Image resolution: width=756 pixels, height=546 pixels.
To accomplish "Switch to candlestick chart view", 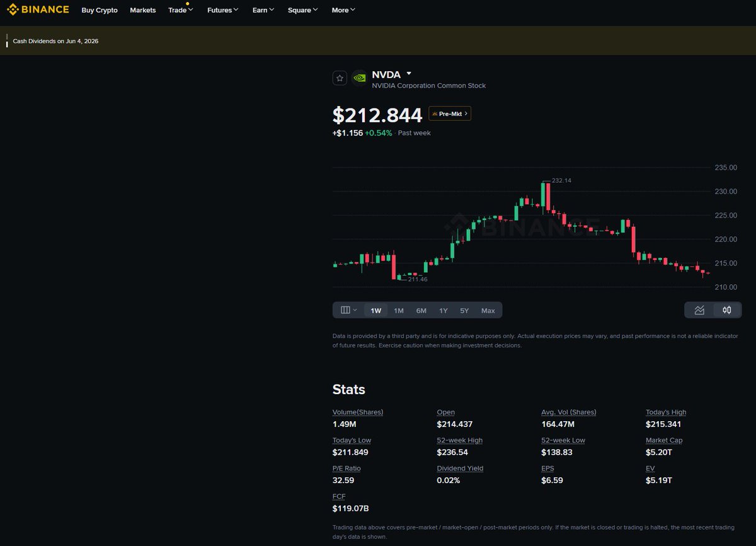I will click(x=727, y=310).
